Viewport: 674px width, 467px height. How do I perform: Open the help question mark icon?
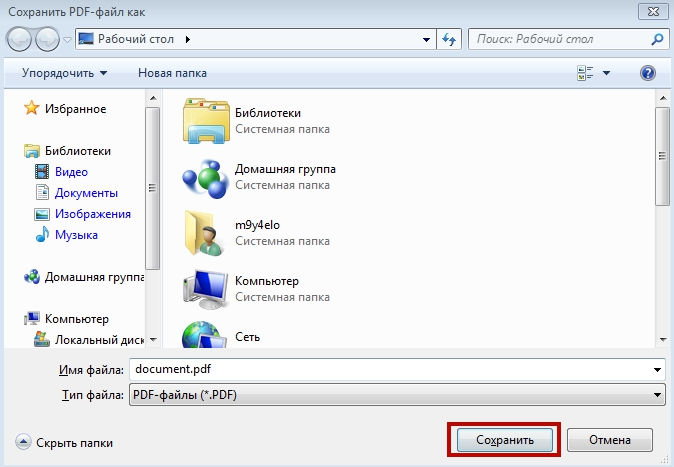tap(647, 73)
